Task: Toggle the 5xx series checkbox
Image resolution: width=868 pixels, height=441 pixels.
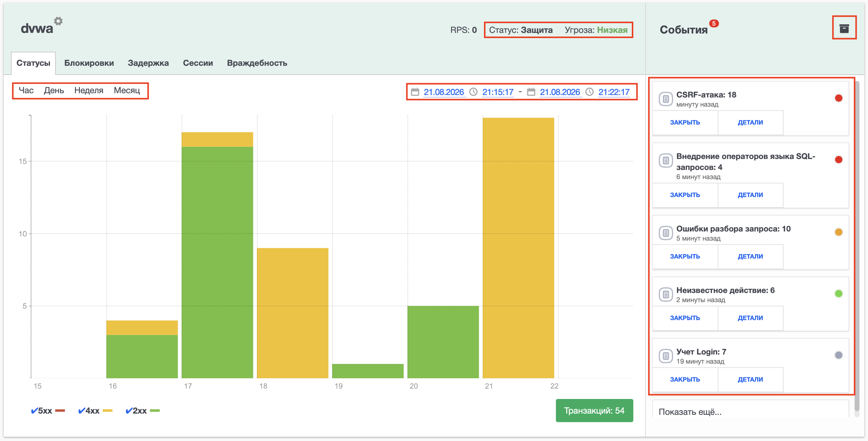Action: coord(34,411)
